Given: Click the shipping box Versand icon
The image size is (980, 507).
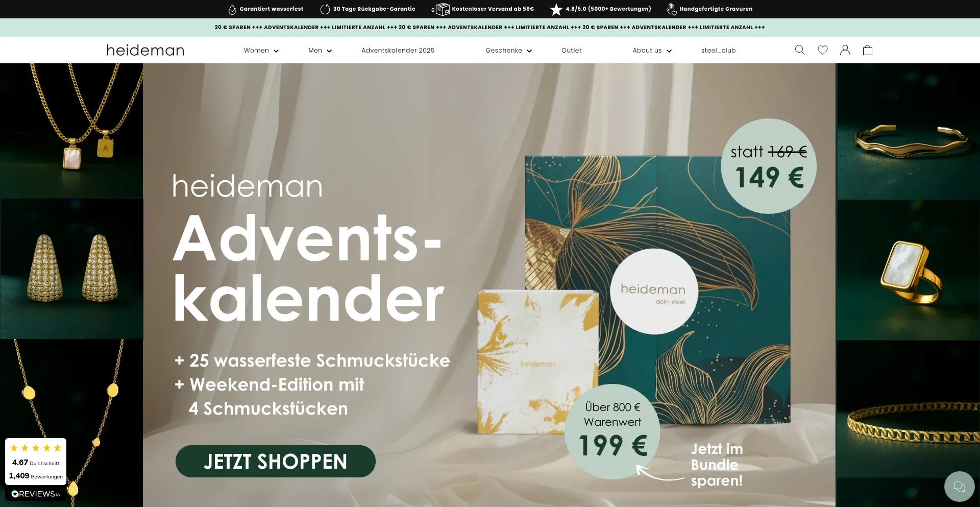Looking at the screenshot, I should coord(440,9).
